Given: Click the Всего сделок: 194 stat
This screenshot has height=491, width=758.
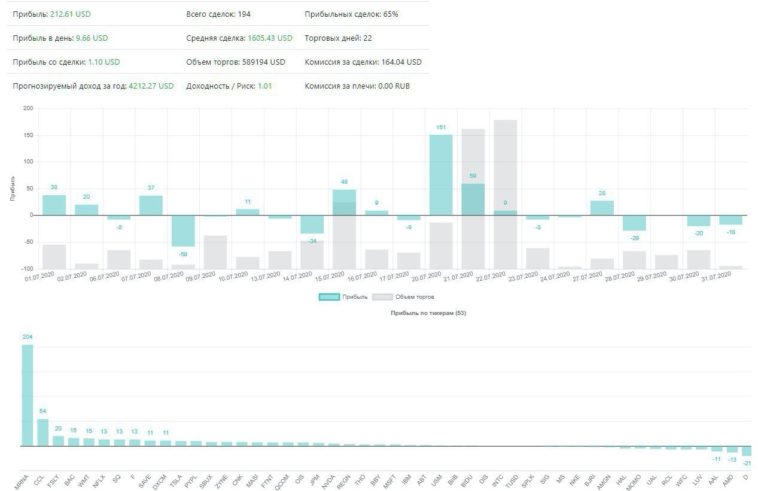Looking at the screenshot, I should point(219,15).
